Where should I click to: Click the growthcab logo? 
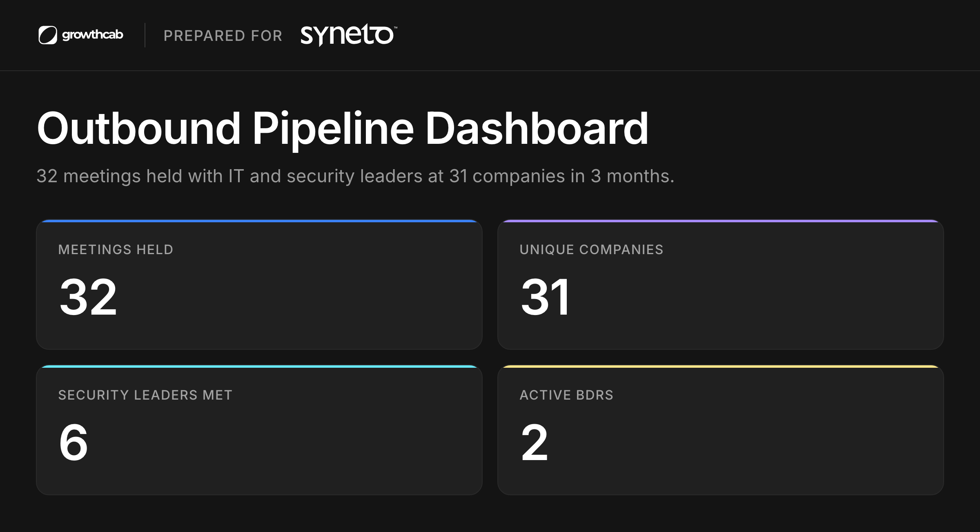[81, 35]
